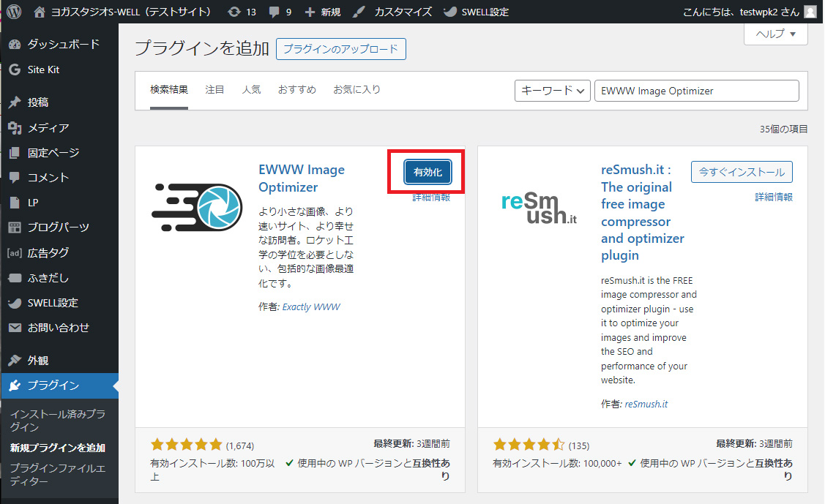This screenshot has height=504, width=825.
Task: Click the プラグインを追加 page heading
Action: point(202,48)
